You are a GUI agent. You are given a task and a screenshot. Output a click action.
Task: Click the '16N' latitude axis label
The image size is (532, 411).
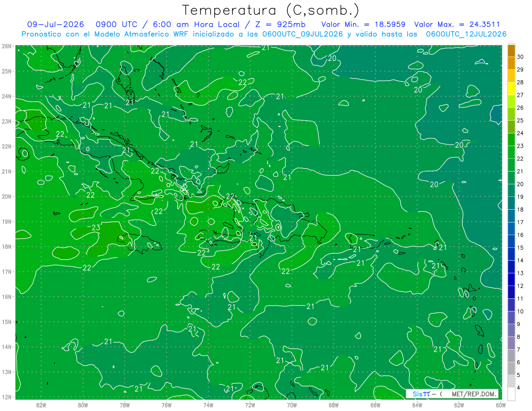[x=6, y=297]
